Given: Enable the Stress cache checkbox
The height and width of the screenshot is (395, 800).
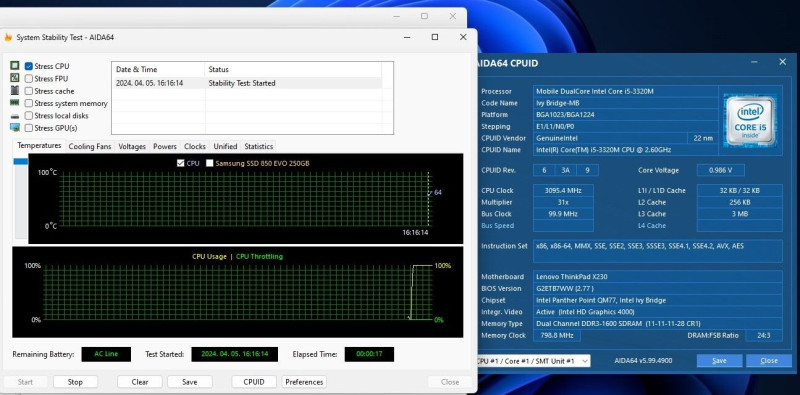Looking at the screenshot, I should (x=29, y=91).
